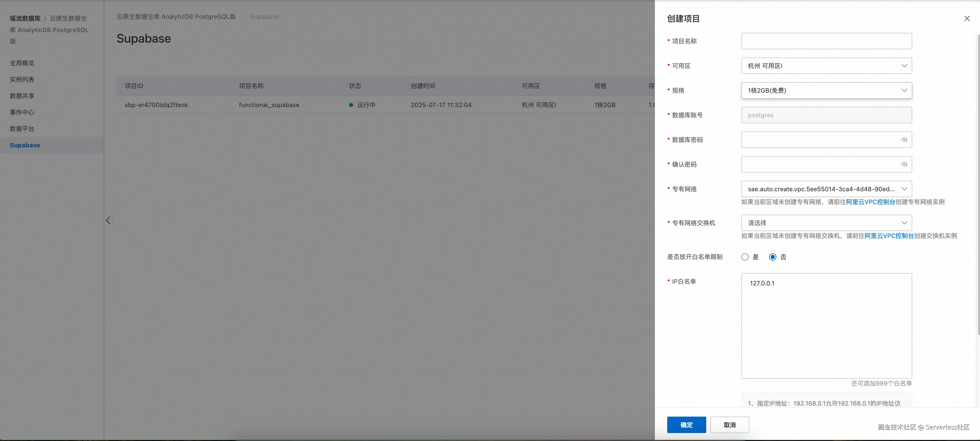The width and height of the screenshot is (980, 441).
Task: Go to 实例列表 in sidebar
Action: tap(22, 80)
